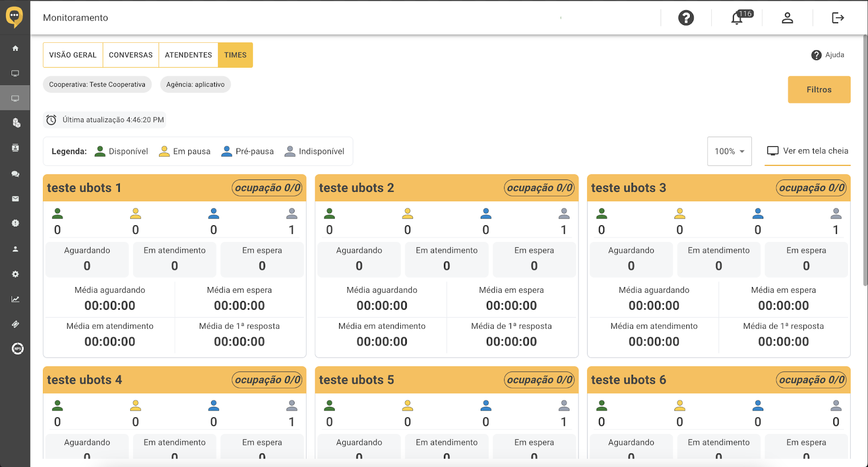Viewport: 868px width, 467px height.
Task: Open the envelope mail sidebar icon
Action: click(15, 199)
